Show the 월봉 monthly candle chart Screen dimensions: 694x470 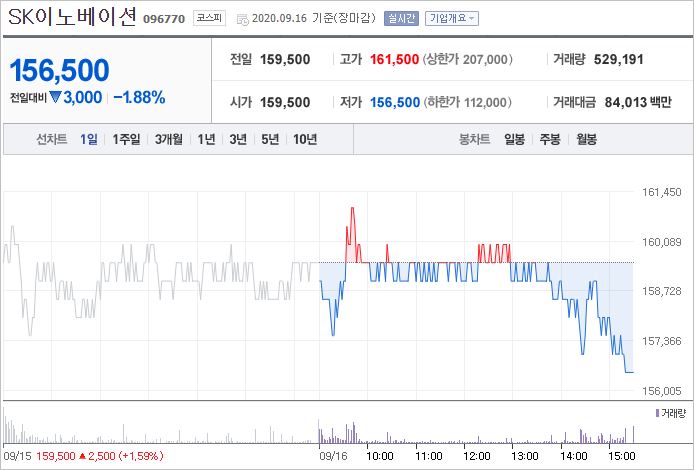(x=586, y=139)
